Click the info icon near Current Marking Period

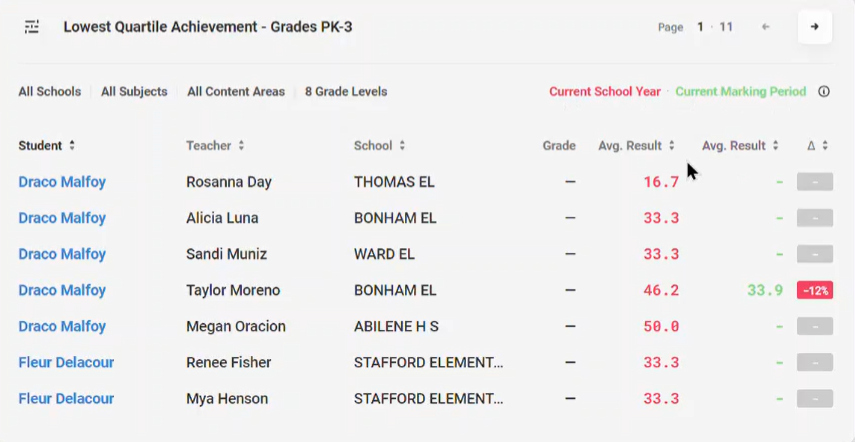[x=824, y=92]
